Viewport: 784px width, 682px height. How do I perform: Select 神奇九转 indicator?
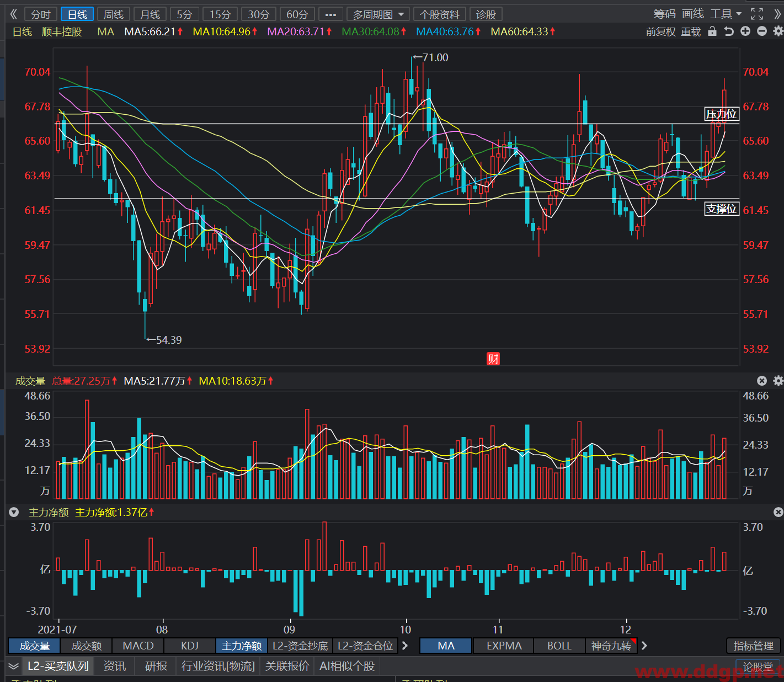pos(611,646)
